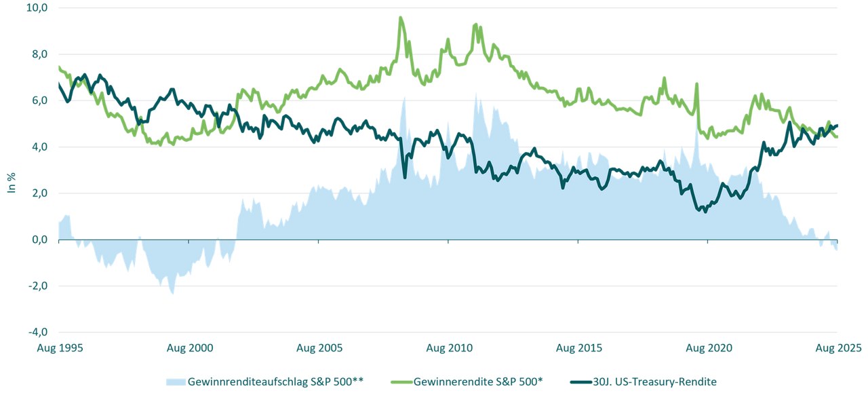Select the Aug 2025 x-axis label
Viewport: 868px width, 399px height.
(x=837, y=348)
